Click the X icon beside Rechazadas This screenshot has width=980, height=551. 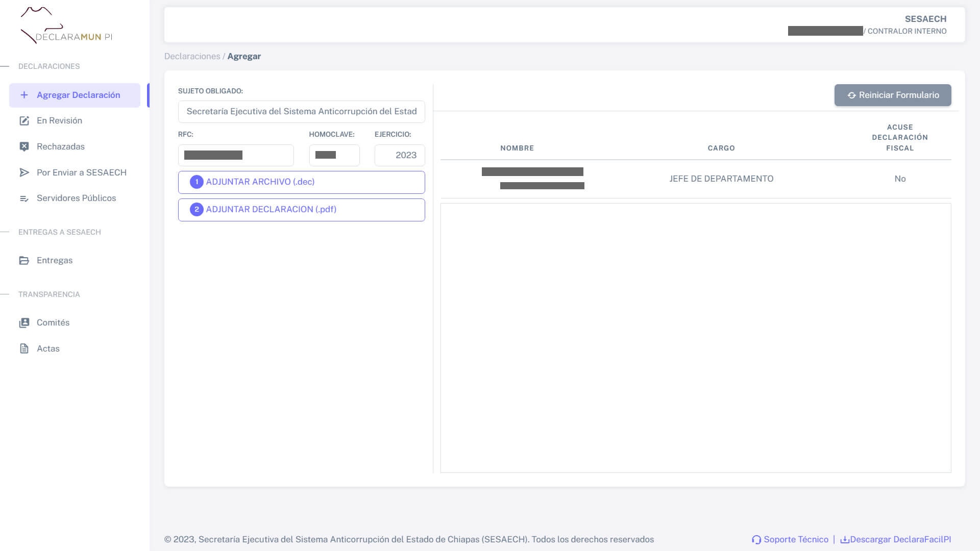[x=24, y=146]
